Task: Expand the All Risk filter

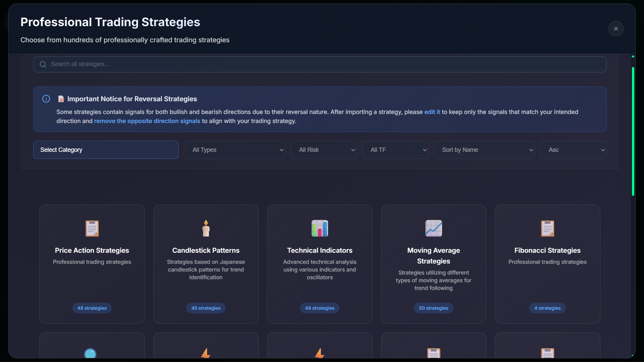Action: point(323,150)
